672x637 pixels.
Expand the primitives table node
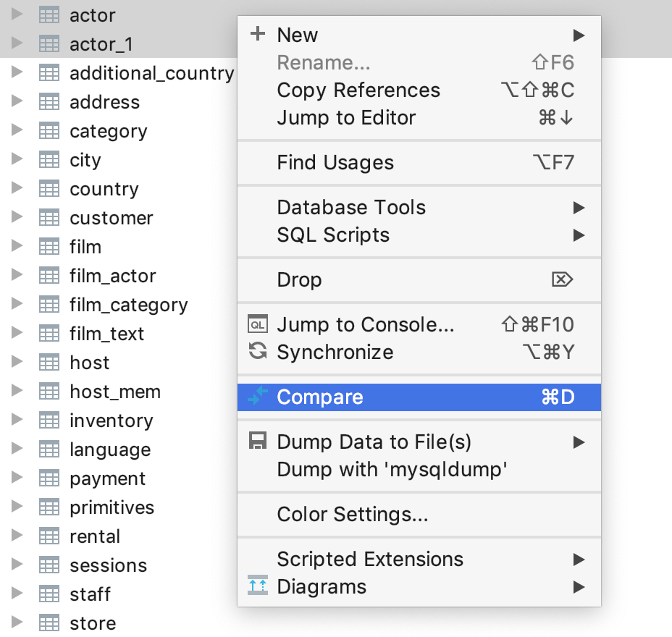coord(17,506)
